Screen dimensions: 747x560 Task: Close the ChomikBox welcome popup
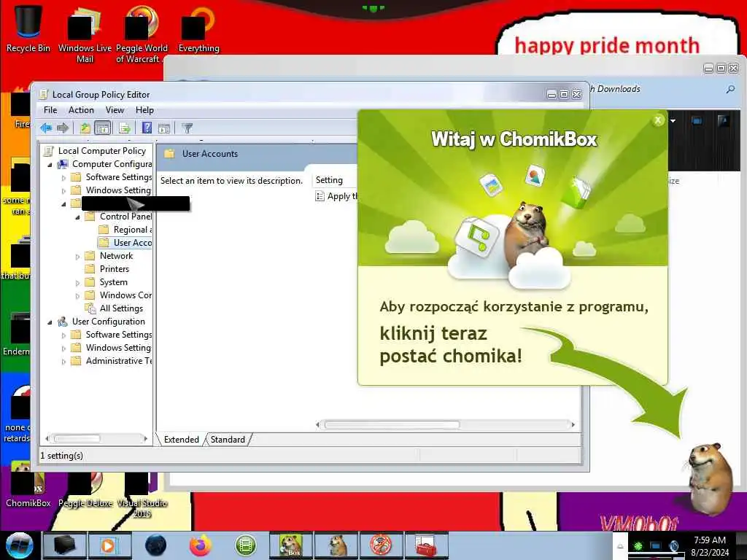coord(658,120)
